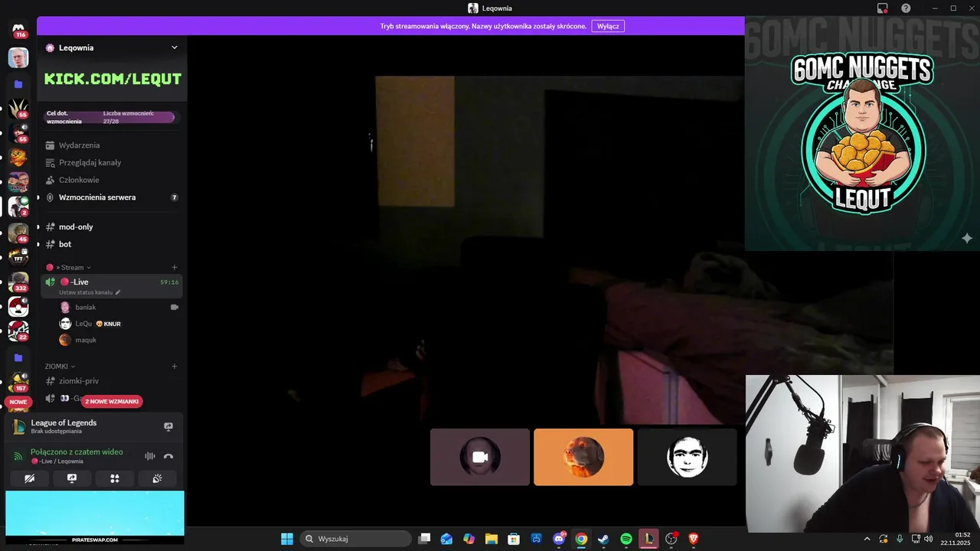Open the activities launcher button

point(115,478)
